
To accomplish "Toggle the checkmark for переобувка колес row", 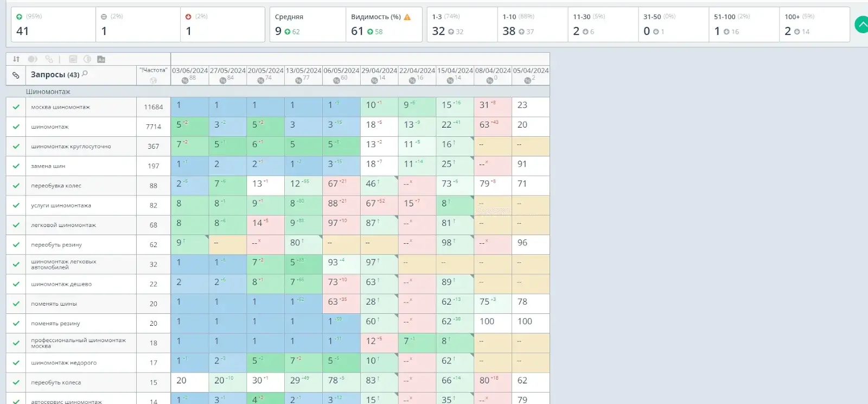I will (x=16, y=186).
